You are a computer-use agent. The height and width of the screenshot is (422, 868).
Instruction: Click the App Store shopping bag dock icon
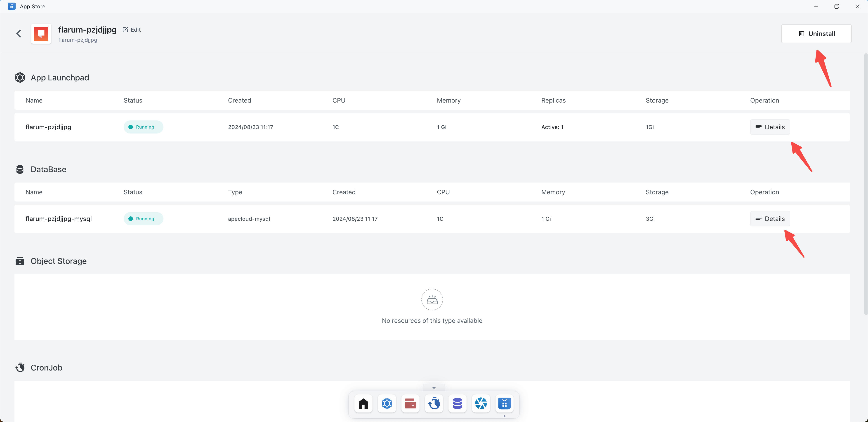(x=505, y=403)
